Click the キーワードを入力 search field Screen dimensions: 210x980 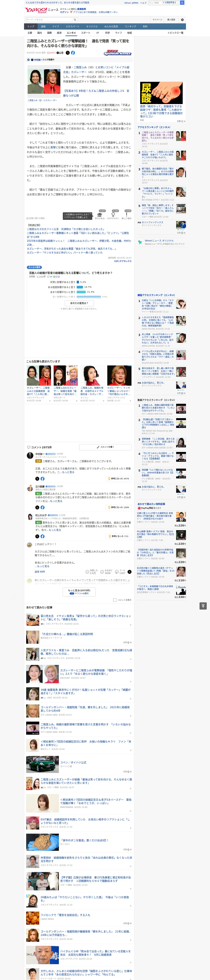(x=49, y=20)
